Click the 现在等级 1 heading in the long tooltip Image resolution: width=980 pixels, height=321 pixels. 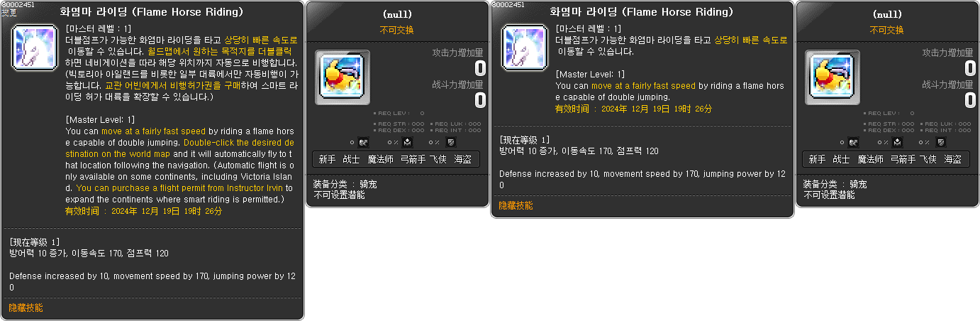tap(35, 242)
